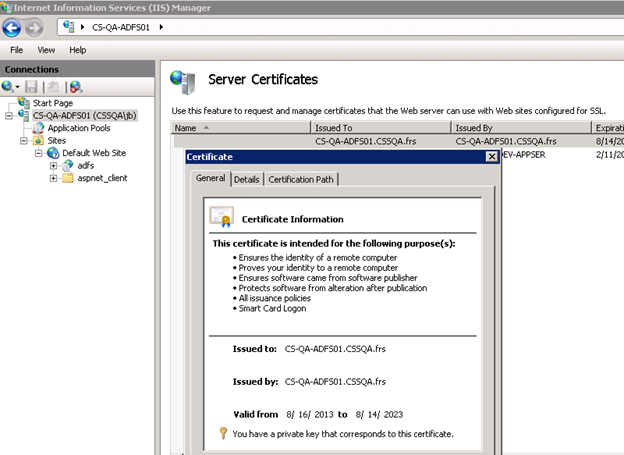Close the Certificate dialog

click(491, 157)
